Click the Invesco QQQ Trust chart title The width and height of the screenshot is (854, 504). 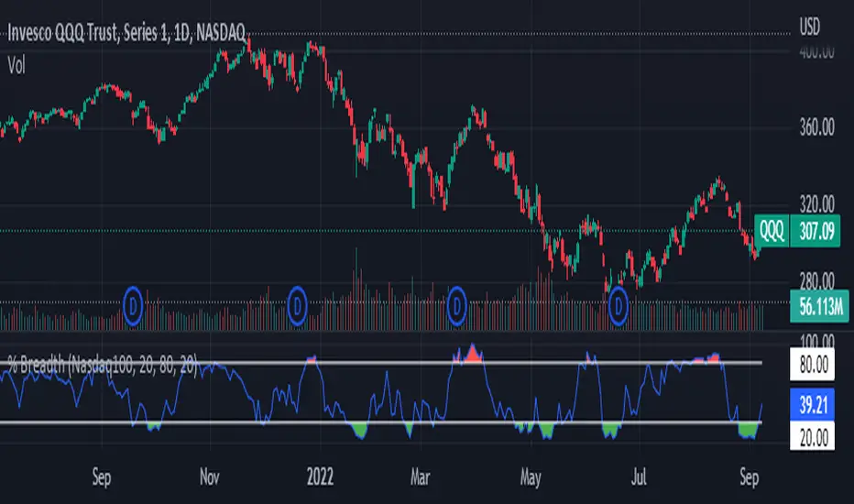click(126, 33)
